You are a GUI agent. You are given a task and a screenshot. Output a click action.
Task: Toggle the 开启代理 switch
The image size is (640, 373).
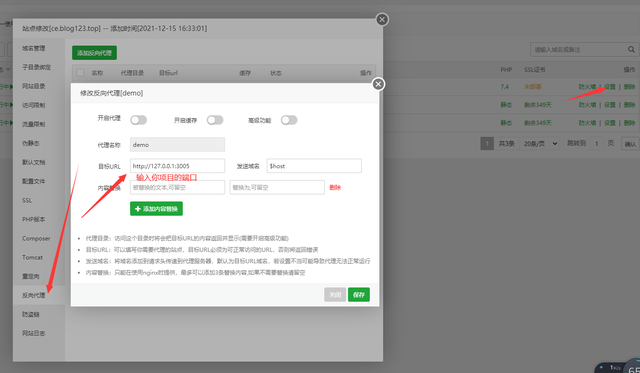[138, 120]
